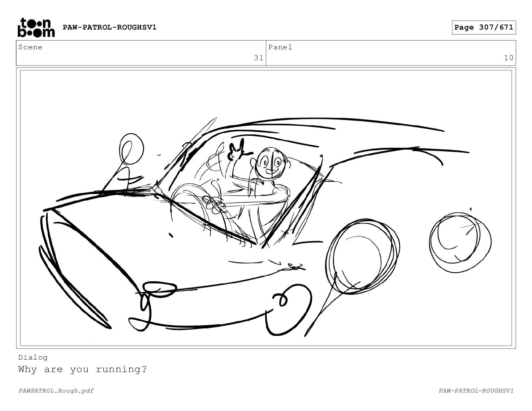The width and height of the screenshot is (532, 411).
Task: Select panel number 10
Action: pyautogui.click(x=508, y=58)
